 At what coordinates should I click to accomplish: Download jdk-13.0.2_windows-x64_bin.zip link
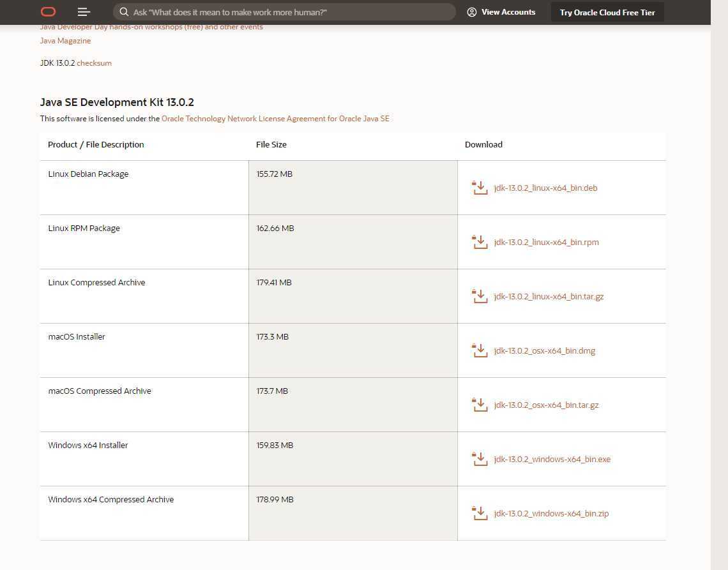click(x=552, y=514)
